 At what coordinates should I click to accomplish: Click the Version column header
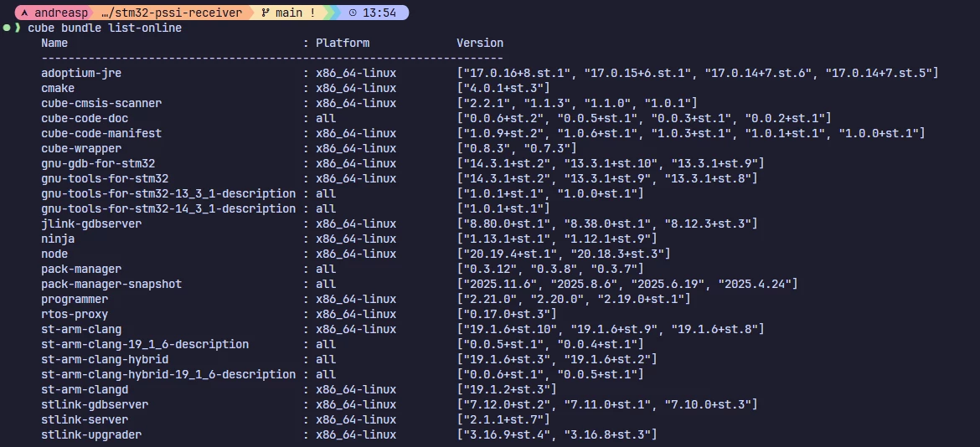click(x=480, y=43)
